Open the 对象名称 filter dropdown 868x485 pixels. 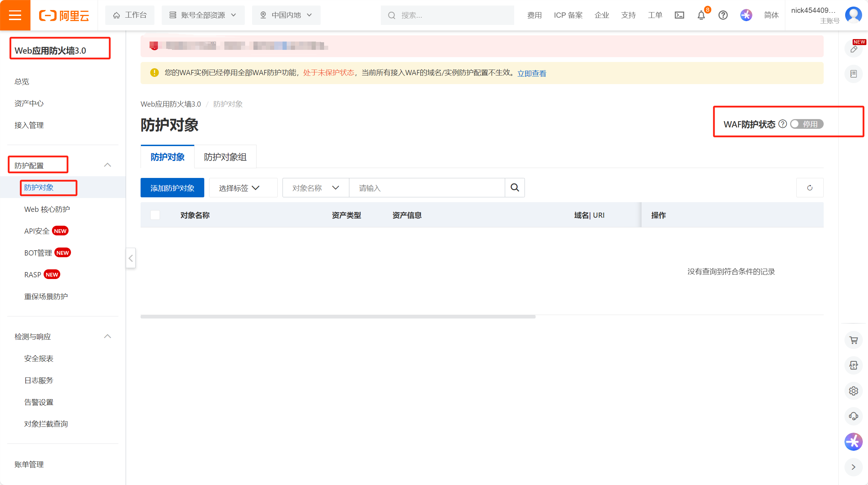point(316,188)
